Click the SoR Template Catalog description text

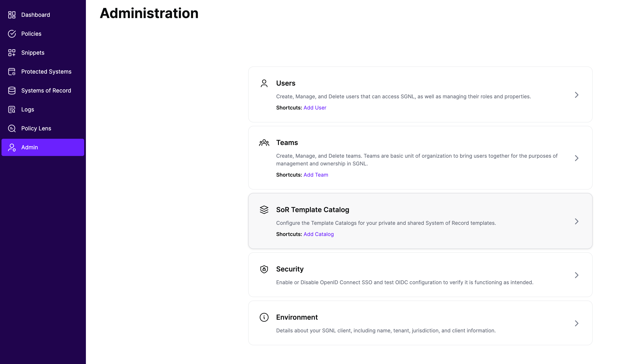[386, 223]
